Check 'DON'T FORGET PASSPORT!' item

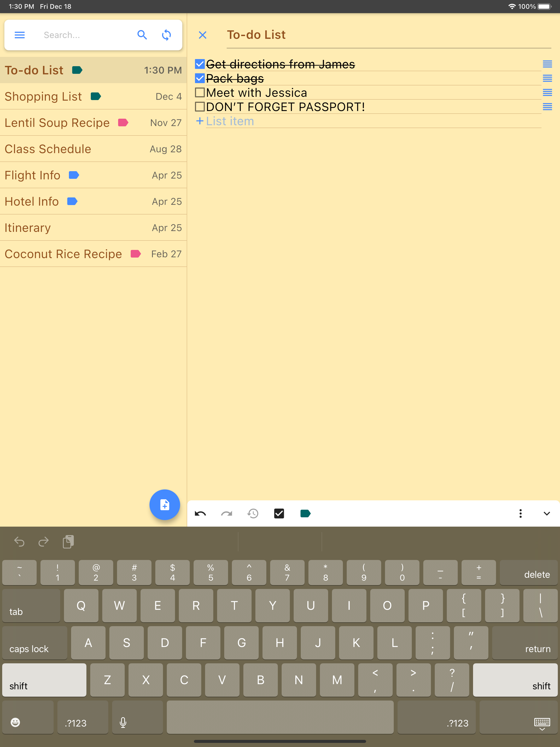(200, 107)
